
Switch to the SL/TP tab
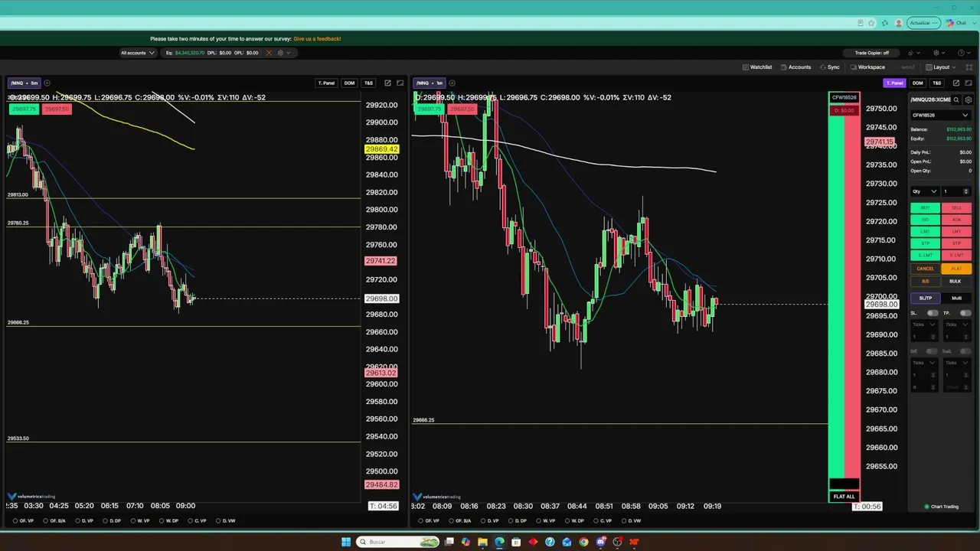pos(925,298)
